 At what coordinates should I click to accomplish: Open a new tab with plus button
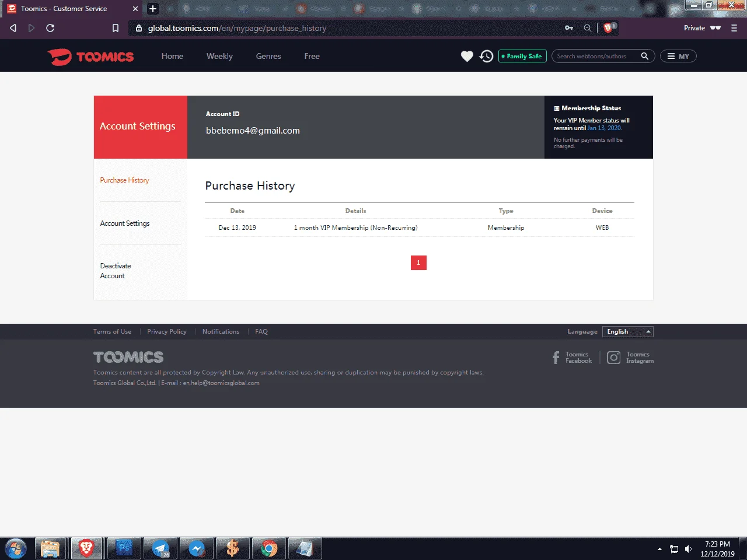pyautogui.click(x=153, y=9)
